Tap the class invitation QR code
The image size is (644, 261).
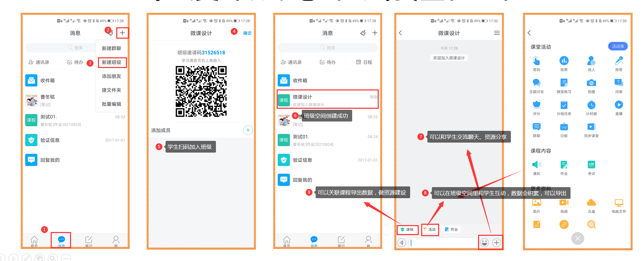tap(201, 91)
